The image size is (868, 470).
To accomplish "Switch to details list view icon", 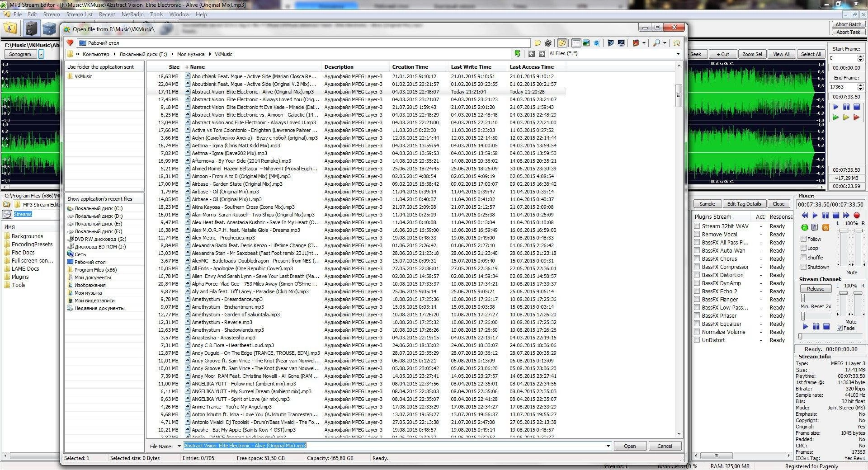I will click(x=576, y=43).
